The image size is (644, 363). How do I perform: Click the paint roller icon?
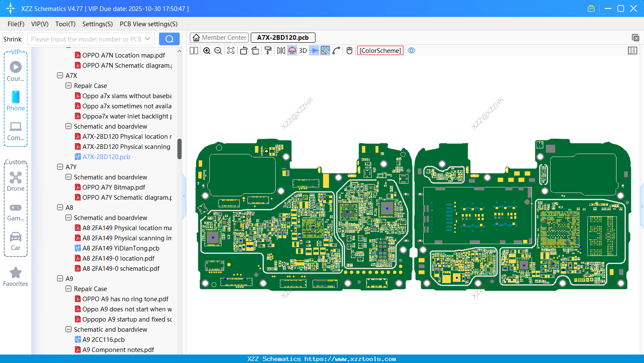tap(268, 51)
